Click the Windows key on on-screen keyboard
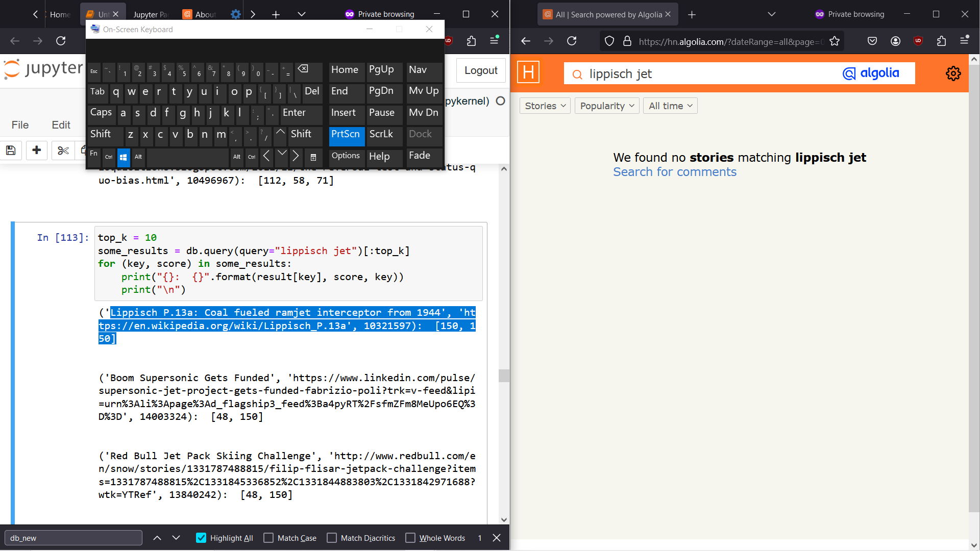The height and width of the screenshot is (551, 980). tap(123, 157)
